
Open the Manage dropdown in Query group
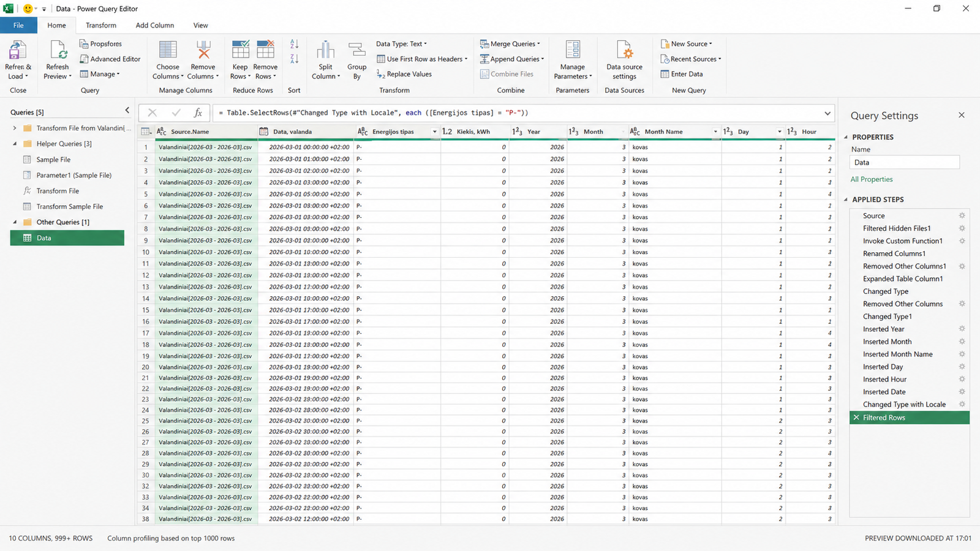(100, 74)
